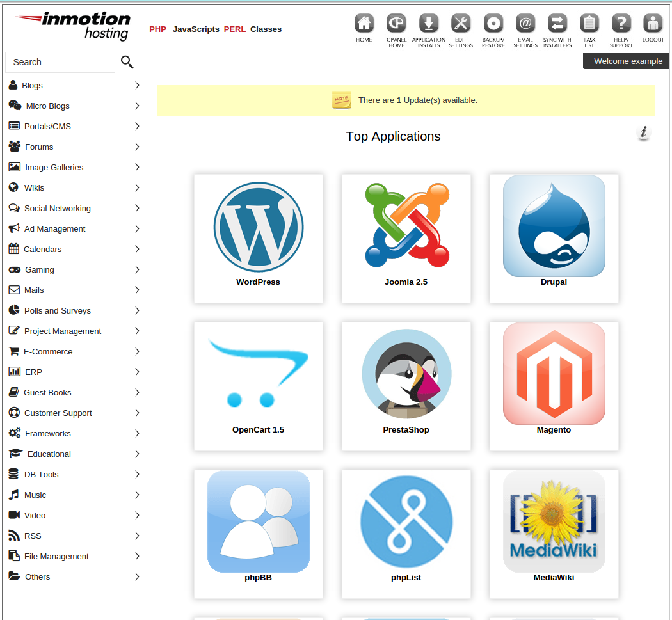Click the Help/Support question mark icon
Screen dimensions: 672x620
[x=621, y=24]
